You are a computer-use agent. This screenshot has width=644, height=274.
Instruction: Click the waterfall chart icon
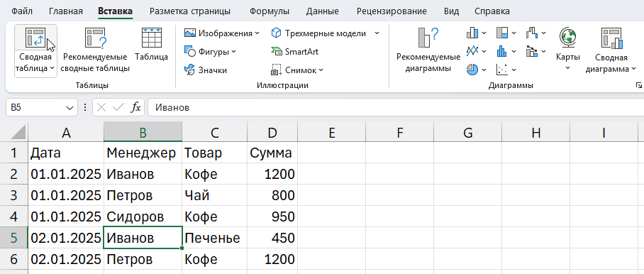pyautogui.click(x=532, y=33)
